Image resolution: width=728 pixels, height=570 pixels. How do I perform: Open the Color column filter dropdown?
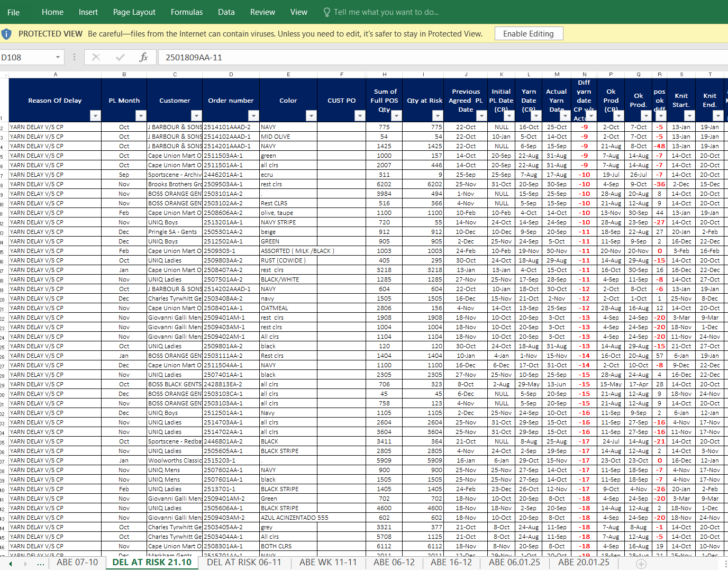coord(311,115)
